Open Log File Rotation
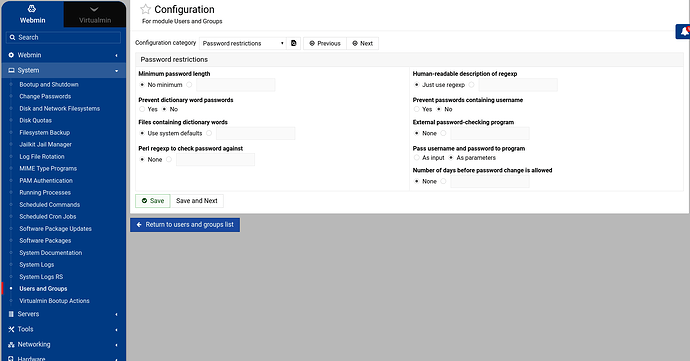This screenshot has width=690, height=361. pos(42,156)
